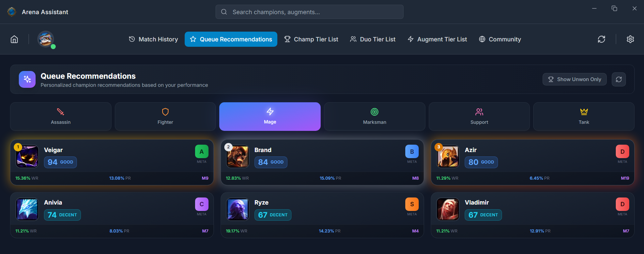Click Brand's 15.09% PR stat
Viewport: 644px width, 254px height.
click(330, 178)
